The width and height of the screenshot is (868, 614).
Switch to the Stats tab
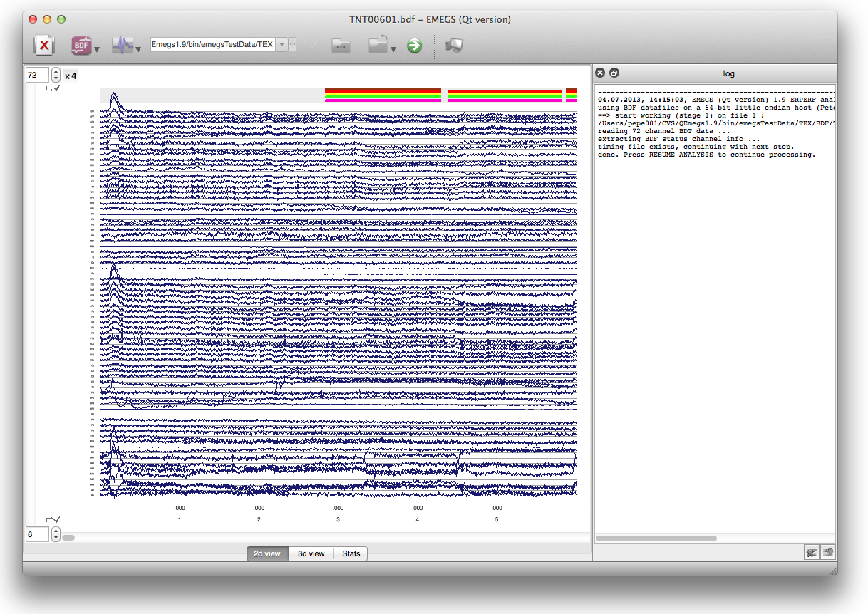click(351, 553)
